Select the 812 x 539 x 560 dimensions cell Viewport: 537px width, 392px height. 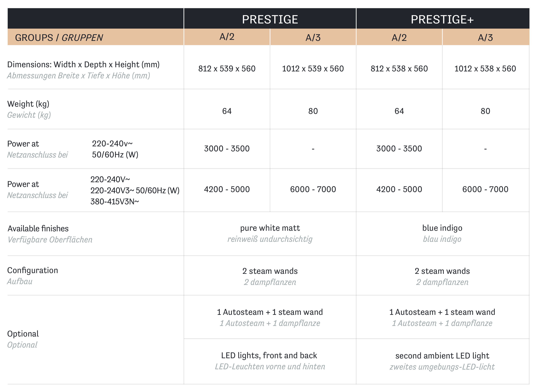click(x=227, y=69)
